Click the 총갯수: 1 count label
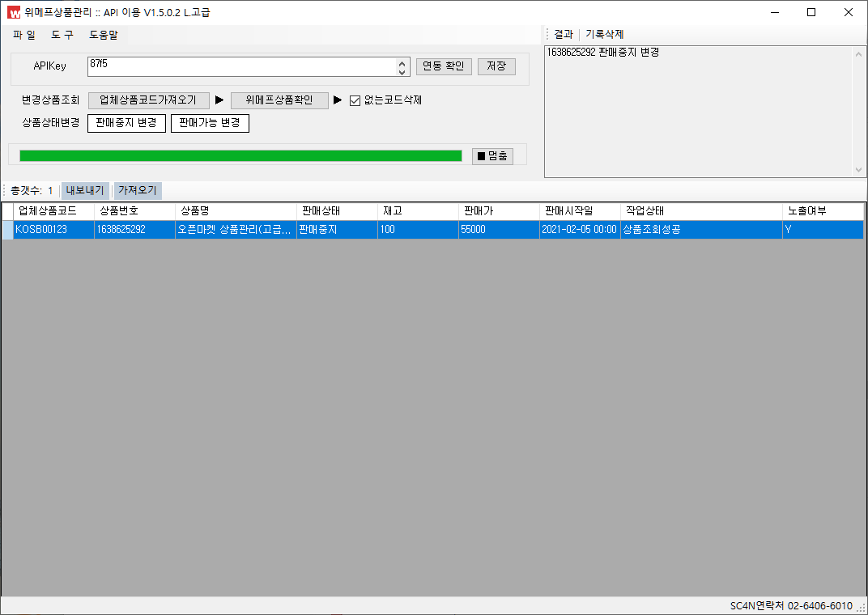The height and width of the screenshot is (615, 868). click(32, 191)
